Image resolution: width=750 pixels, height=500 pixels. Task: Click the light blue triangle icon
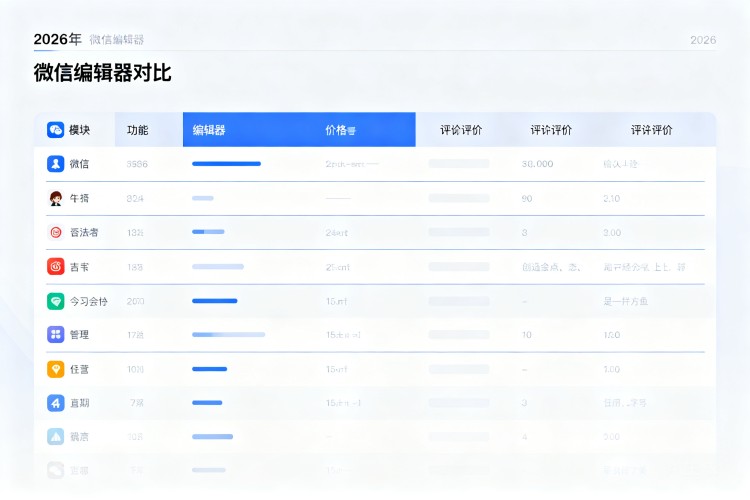click(55, 436)
